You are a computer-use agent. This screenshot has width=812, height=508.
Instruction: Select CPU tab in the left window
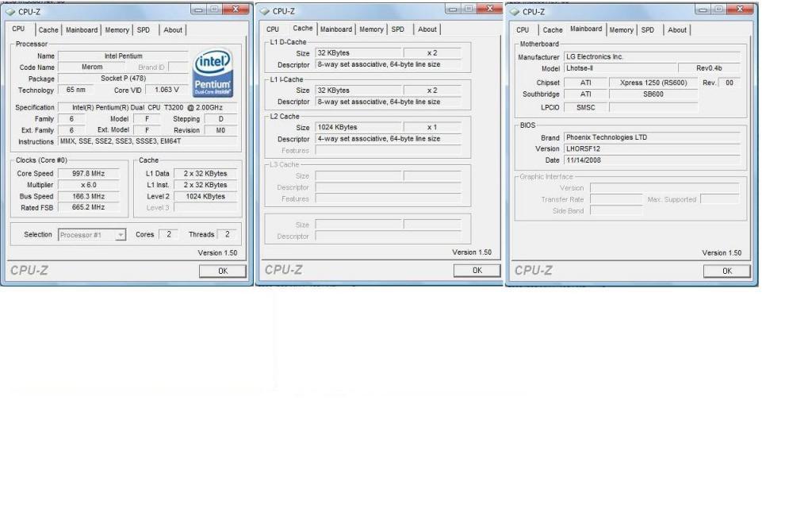coord(19,29)
